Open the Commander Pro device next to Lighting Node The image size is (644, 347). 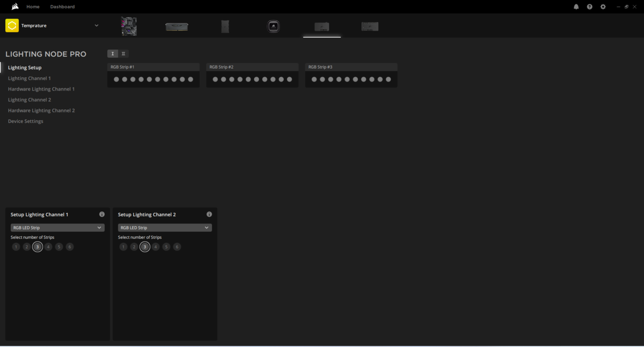coord(370,26)
